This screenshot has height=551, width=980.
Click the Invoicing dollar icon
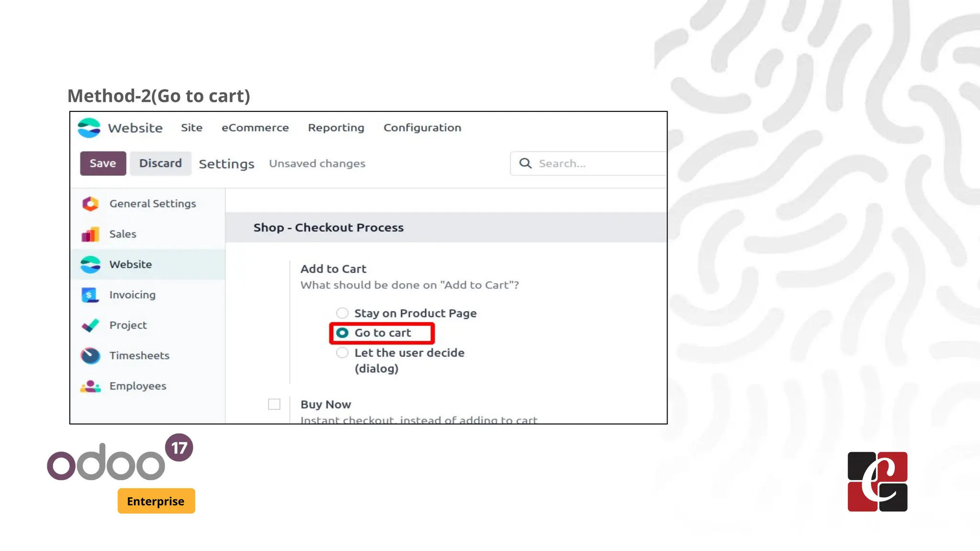click(90, 295)
